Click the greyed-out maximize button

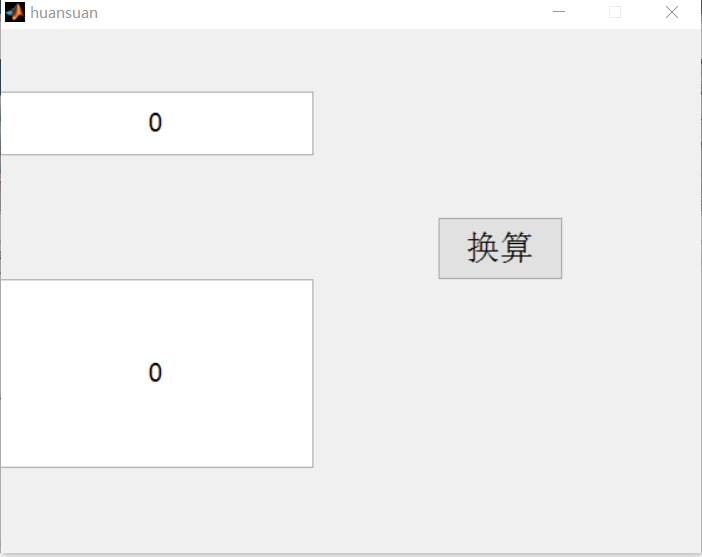click(615, 12)
